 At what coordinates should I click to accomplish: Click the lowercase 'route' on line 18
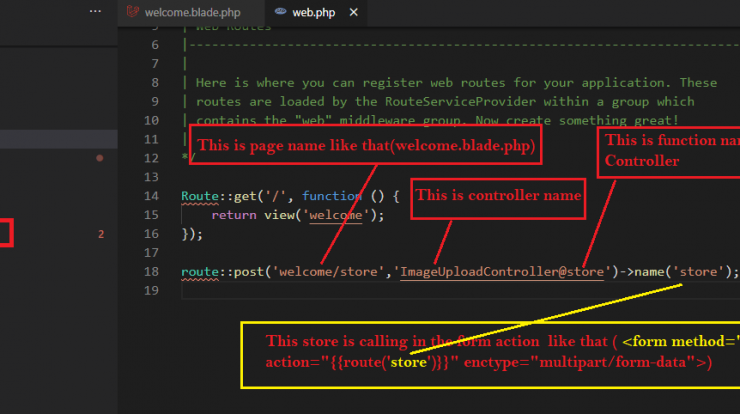point(200,271)
